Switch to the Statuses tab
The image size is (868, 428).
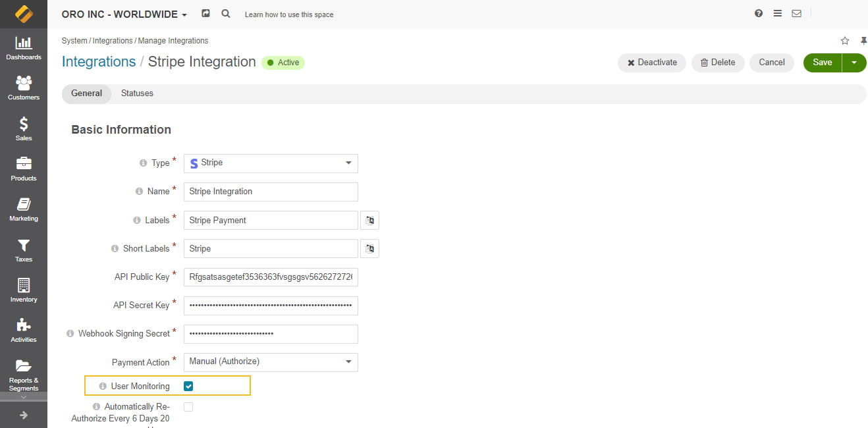(x=137, y=94)
